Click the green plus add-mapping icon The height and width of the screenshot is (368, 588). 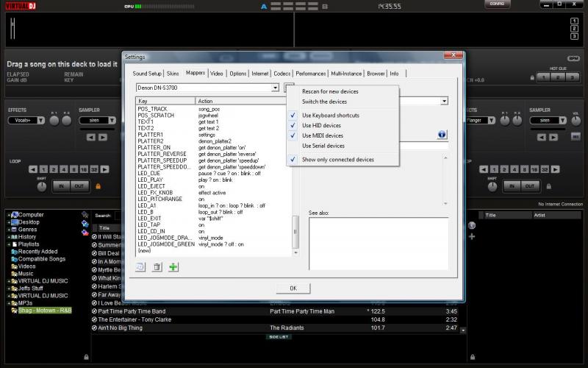173,267
